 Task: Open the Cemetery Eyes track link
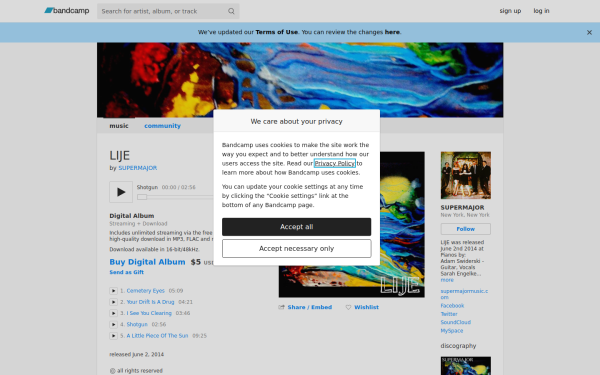coord(145,291)
